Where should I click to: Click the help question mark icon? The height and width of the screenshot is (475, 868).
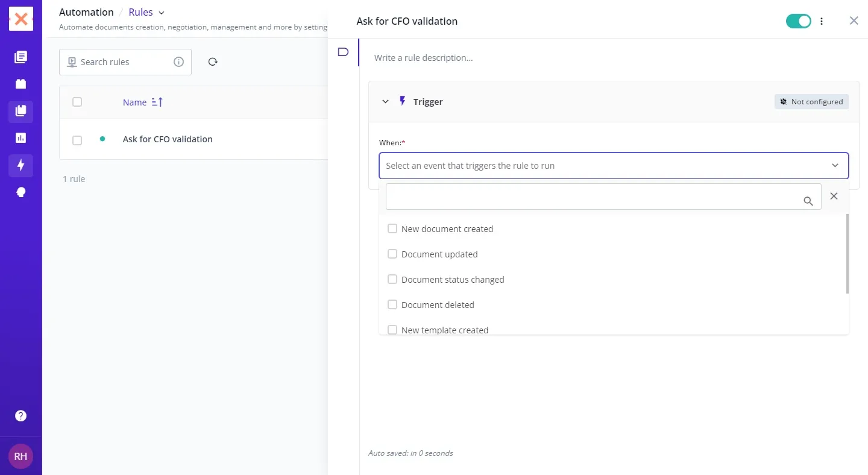pos(20,416)
